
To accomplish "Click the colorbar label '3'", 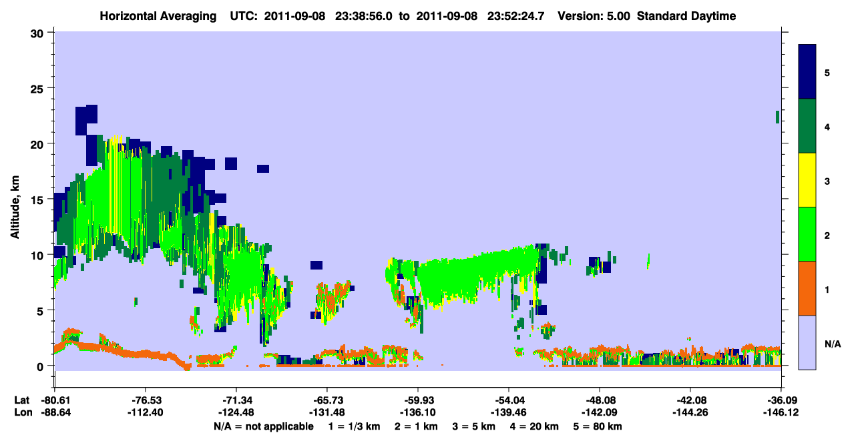I will coord(827,181).
